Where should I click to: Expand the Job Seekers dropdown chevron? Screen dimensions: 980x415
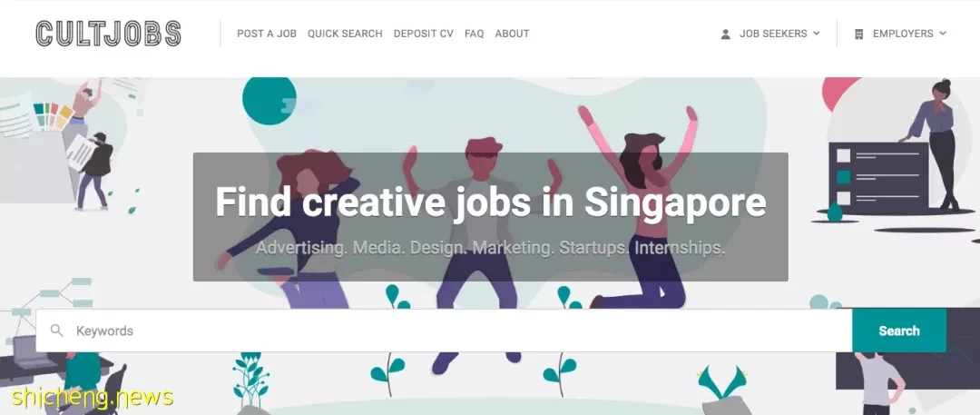(817, 34)
